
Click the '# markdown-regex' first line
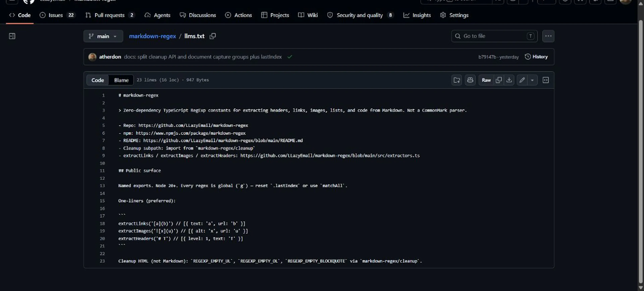tap(138, 95)
